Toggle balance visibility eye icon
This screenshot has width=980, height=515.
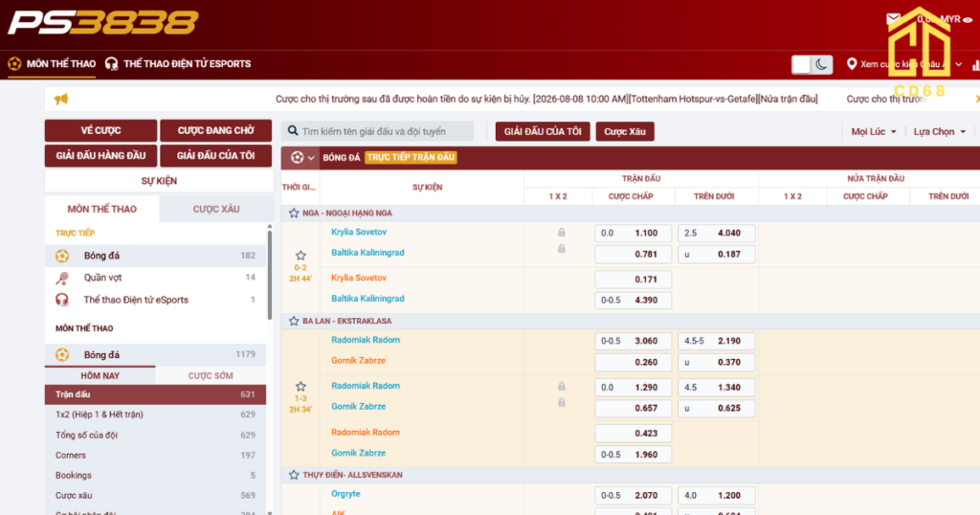[968, 20]
